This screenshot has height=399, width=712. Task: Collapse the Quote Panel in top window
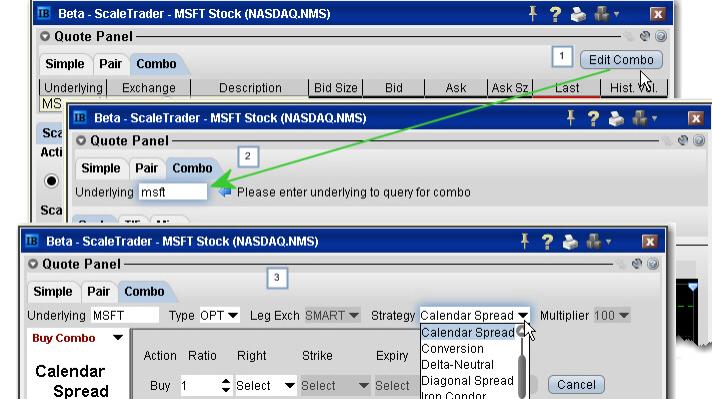[44, 36]
